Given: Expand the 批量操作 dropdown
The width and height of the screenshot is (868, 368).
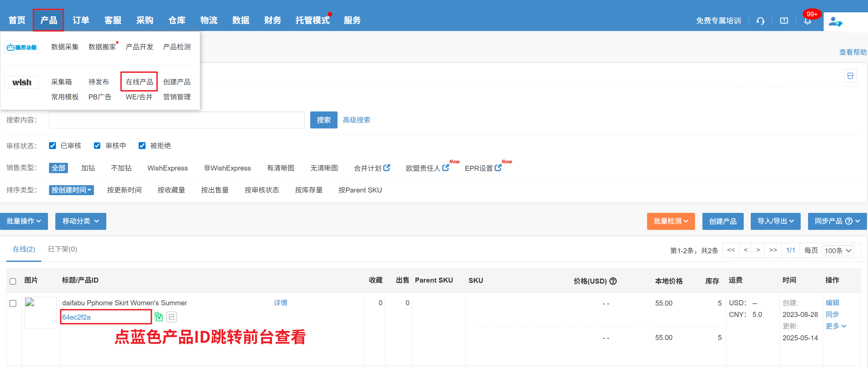Looking at the screenshot, I should (24, 221).
